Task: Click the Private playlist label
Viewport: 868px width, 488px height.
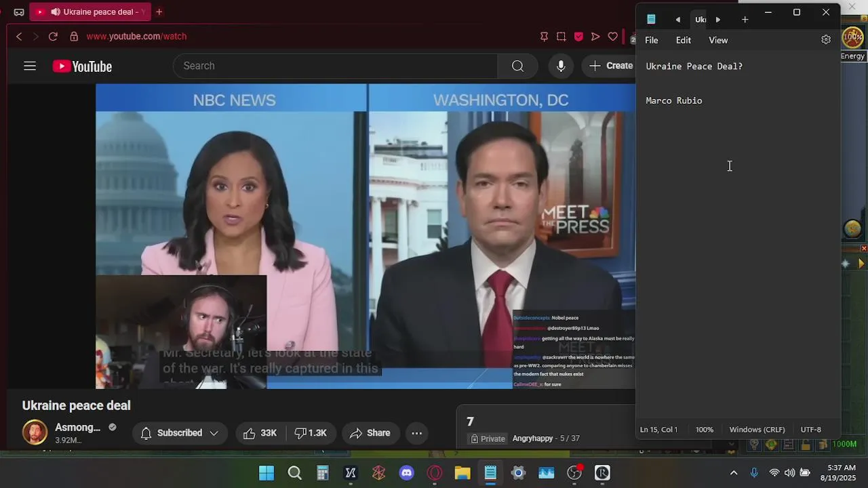Action: click(x=488, y=439)
